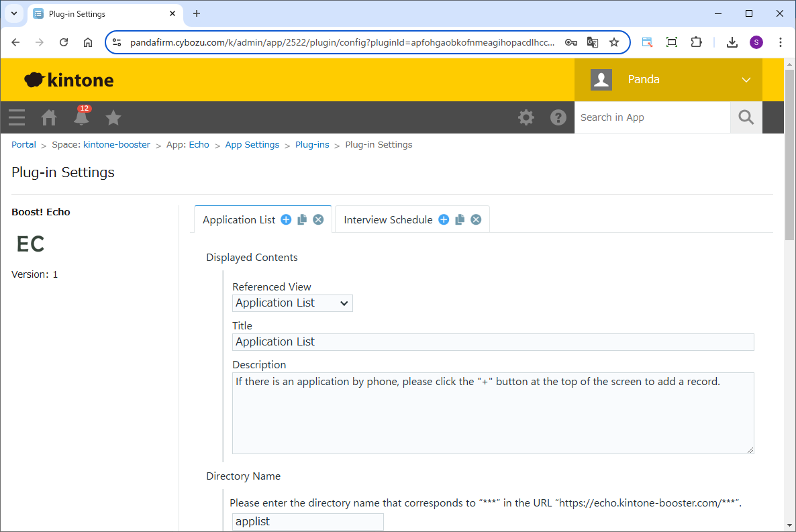Image resolution: width=796 pixels, height=532 pixels.
Task: Follow the App Settings breadcrumb link
Action: tap(252, 145)
